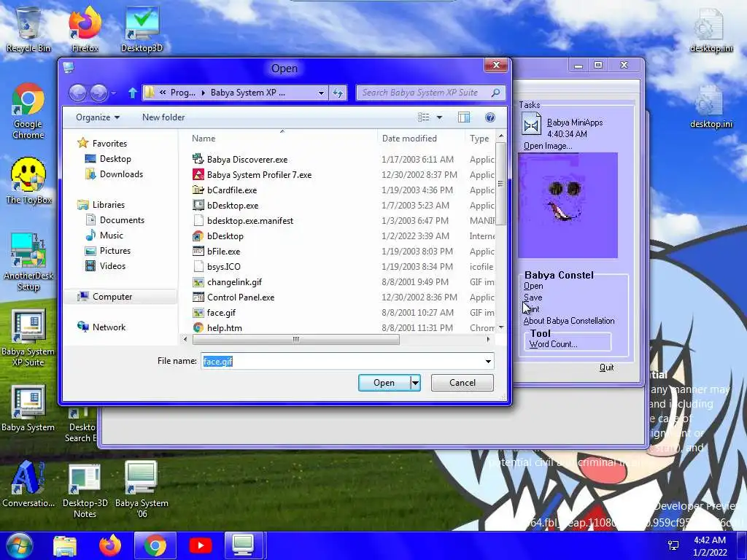Screen dimensions: 747x560
Task: Click the New folder button
Action: [163, 117]
